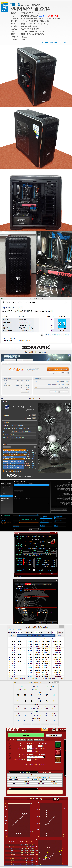The image size is (72, 868).
Task: Click Stop button in LinX
Action: (60, 636)
